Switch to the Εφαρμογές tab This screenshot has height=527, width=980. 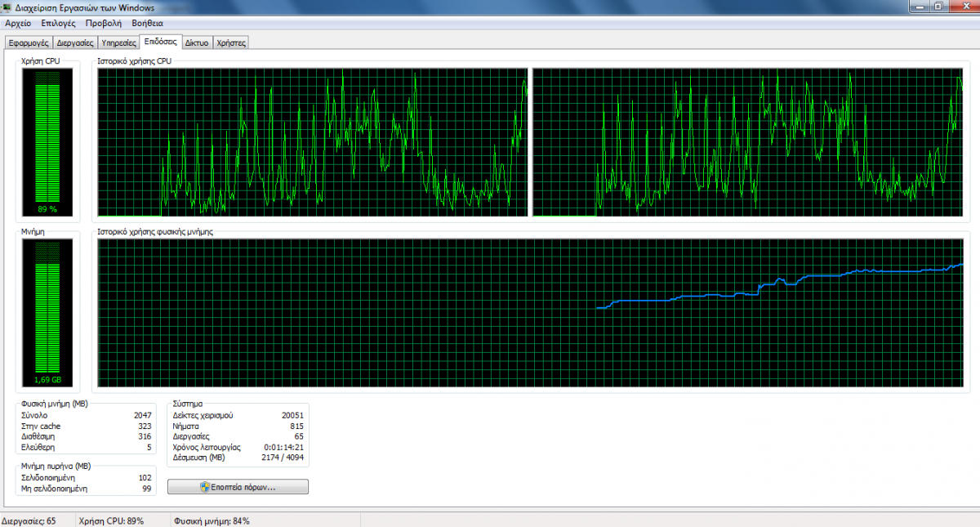click(x=29, y=42)
